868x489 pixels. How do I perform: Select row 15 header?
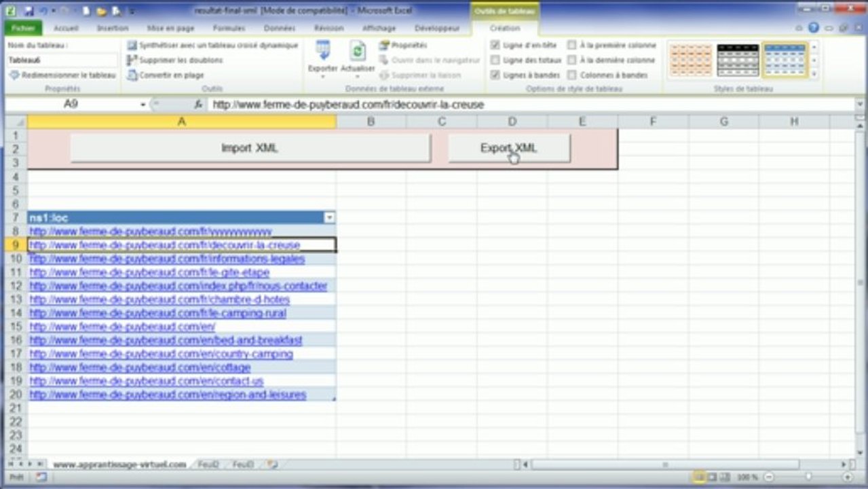[x=16, y=327]
